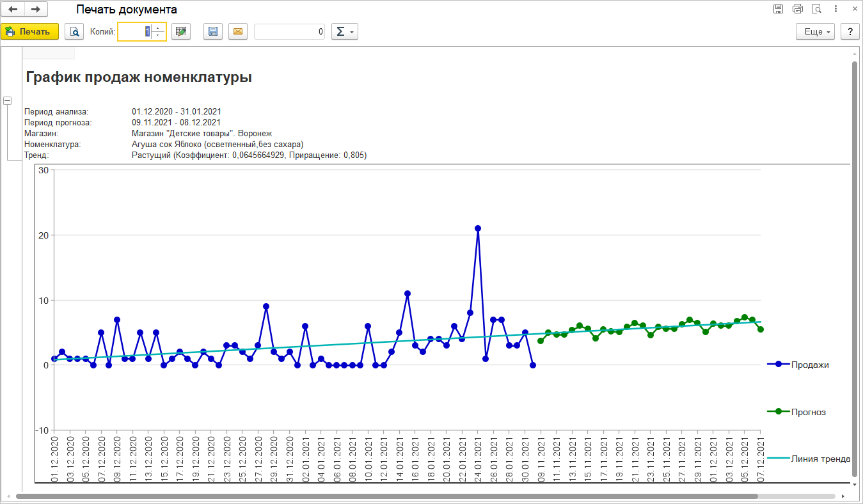Click title-bar save diskette icon
The height and width of the screenshot is (504, 863).
(x=778, y=9)
